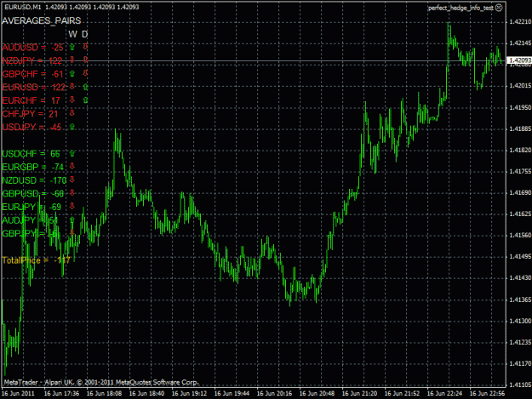Select the GBPCHF = -61 label

coord(33,74)
